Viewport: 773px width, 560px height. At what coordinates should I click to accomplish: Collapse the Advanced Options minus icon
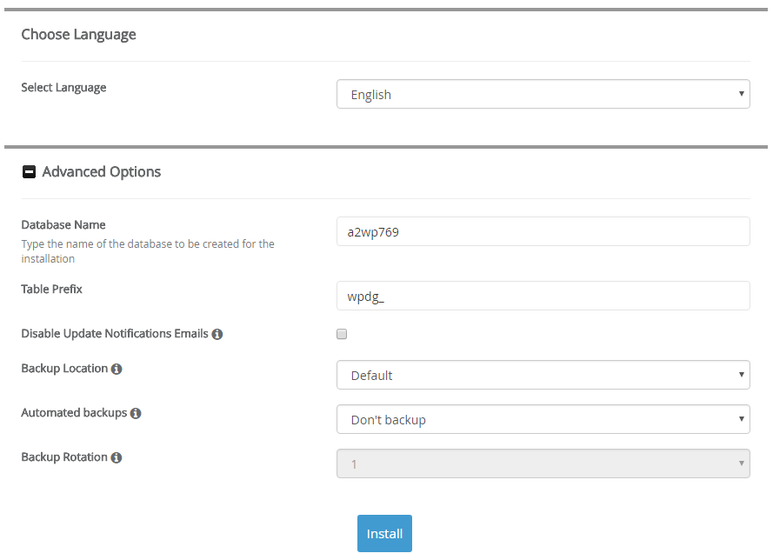point(29,172)
